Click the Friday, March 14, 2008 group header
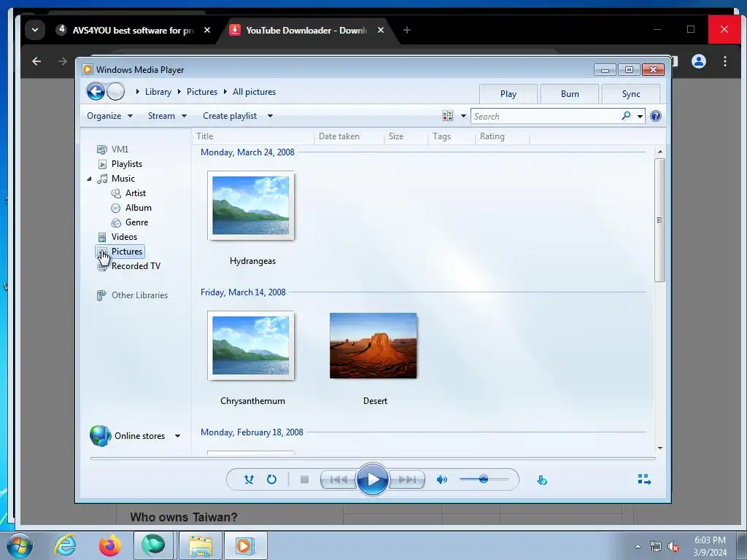The width and height of the screenshot is (747, 560). pyautogui.click(x=243, y=292)
